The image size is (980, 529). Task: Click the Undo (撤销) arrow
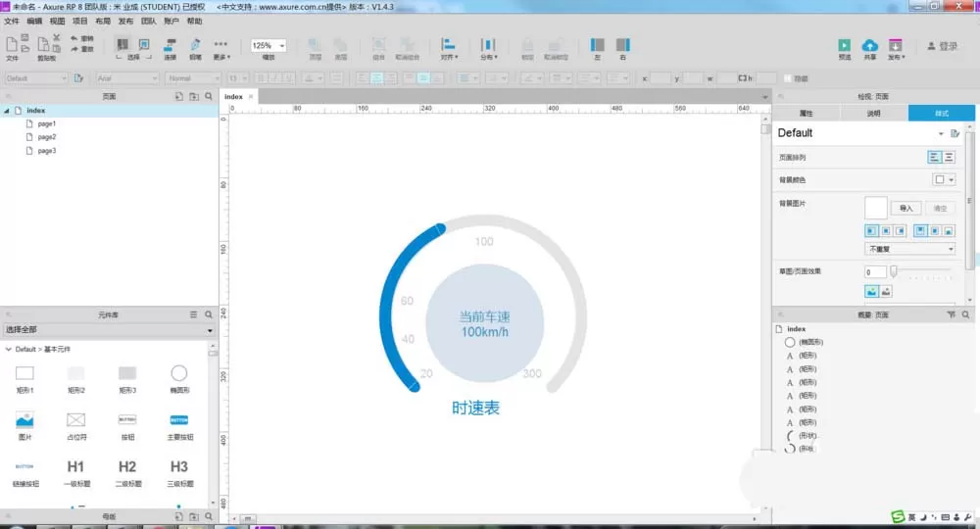tap(74, 39)
